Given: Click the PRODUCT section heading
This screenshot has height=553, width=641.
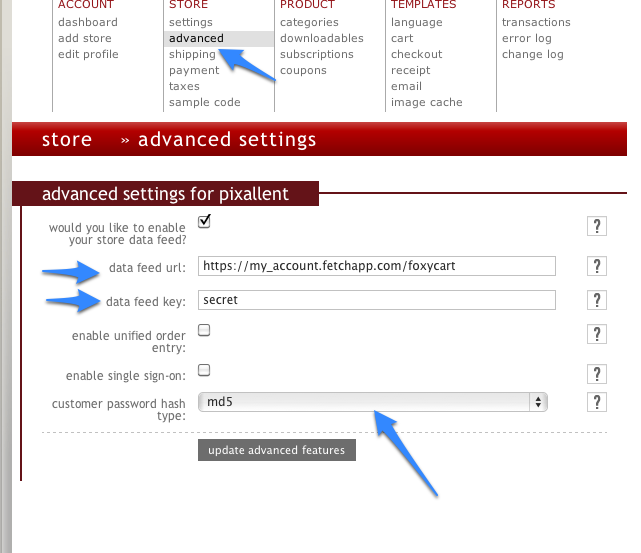Looking at the screenshot, I should (x=307, y=4).
